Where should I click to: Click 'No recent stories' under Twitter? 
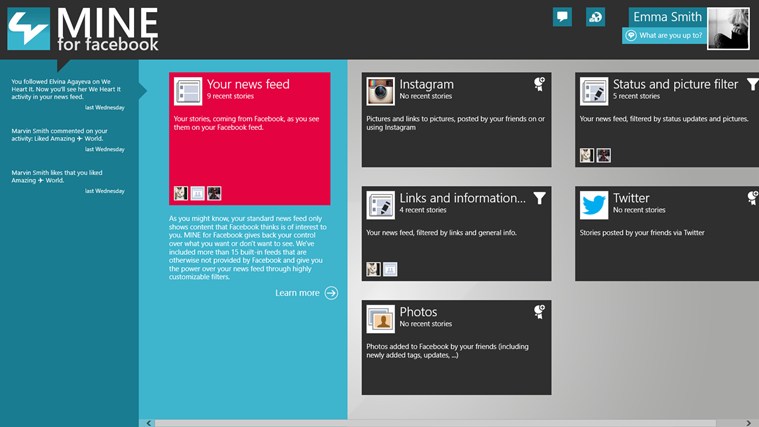click(639, 210)
